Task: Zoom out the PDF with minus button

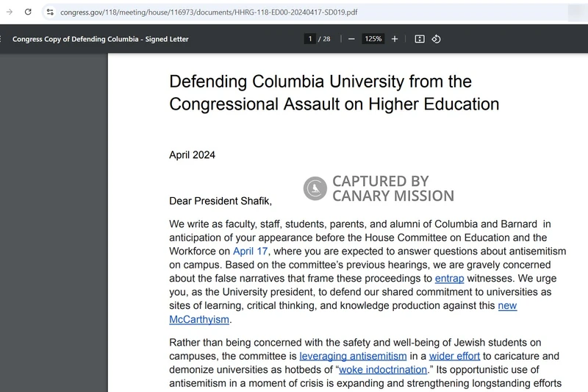Action: [351, 39]
